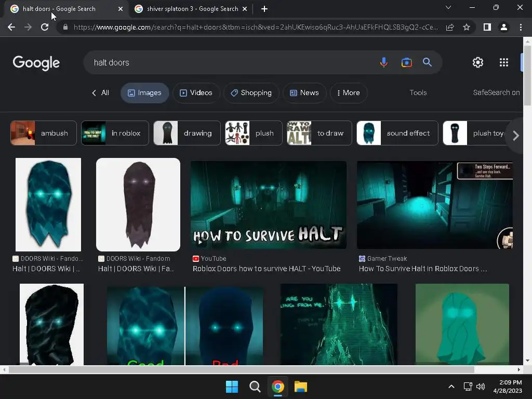
Task: Click the Chrome taskbar icon
Action: pyautogui.click(x=277, y=387)
